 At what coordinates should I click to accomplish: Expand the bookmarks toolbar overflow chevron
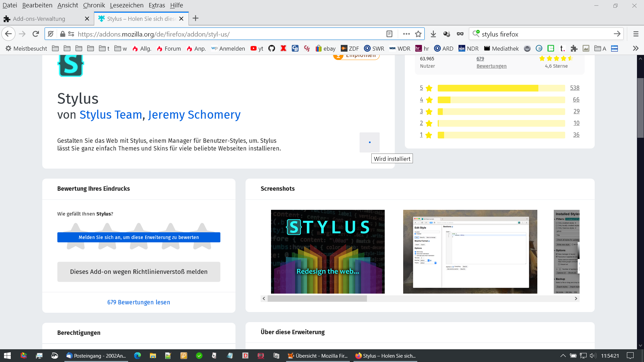click(x=635, y=48)
